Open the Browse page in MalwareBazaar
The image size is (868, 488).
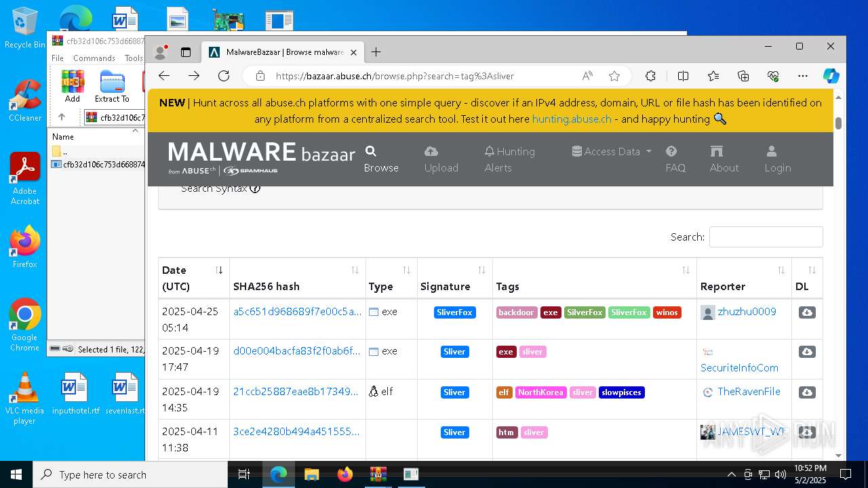pos(381,159)
